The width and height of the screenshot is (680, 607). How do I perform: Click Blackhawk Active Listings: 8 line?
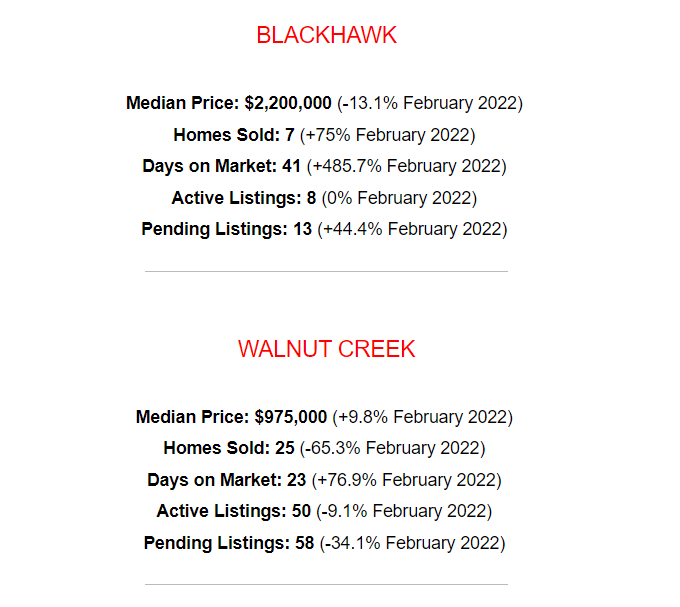[x=324, y=198]
